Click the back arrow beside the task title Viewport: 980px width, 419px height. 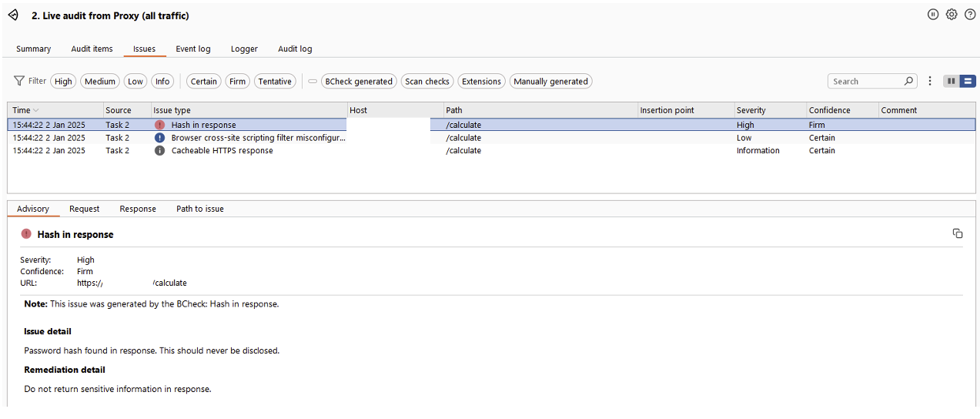pyautogui.click(x=13, y=15)
